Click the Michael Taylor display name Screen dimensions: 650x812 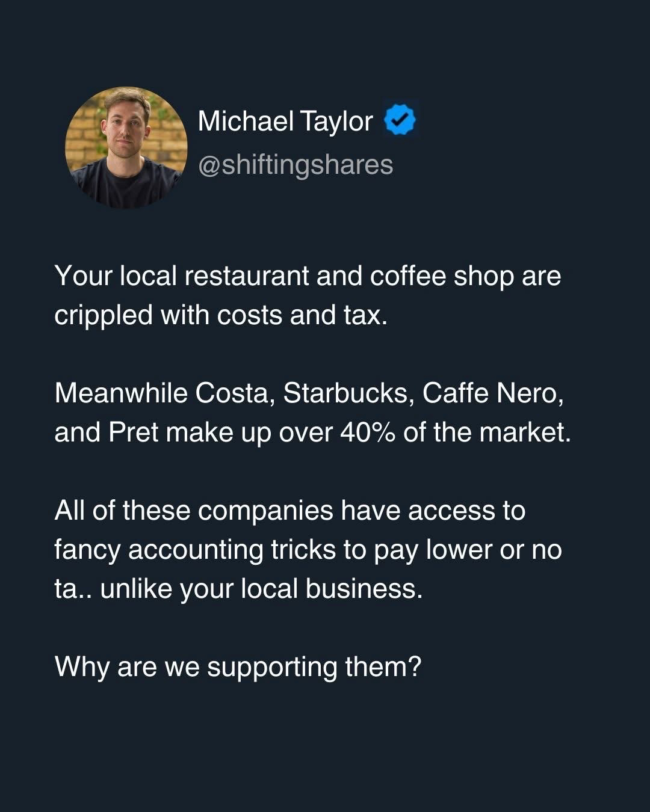pyautogui.click(x=285, y=121)
